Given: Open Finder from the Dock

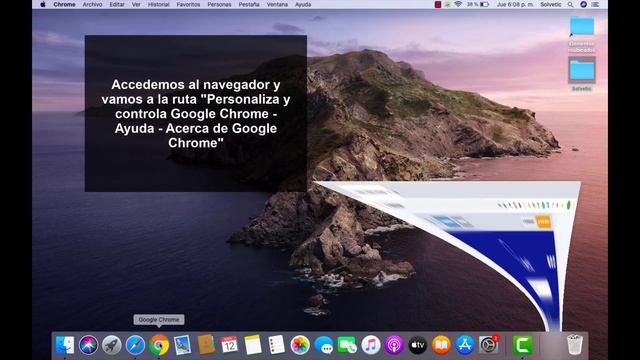Looking at the screenshot, I should 65,345.
